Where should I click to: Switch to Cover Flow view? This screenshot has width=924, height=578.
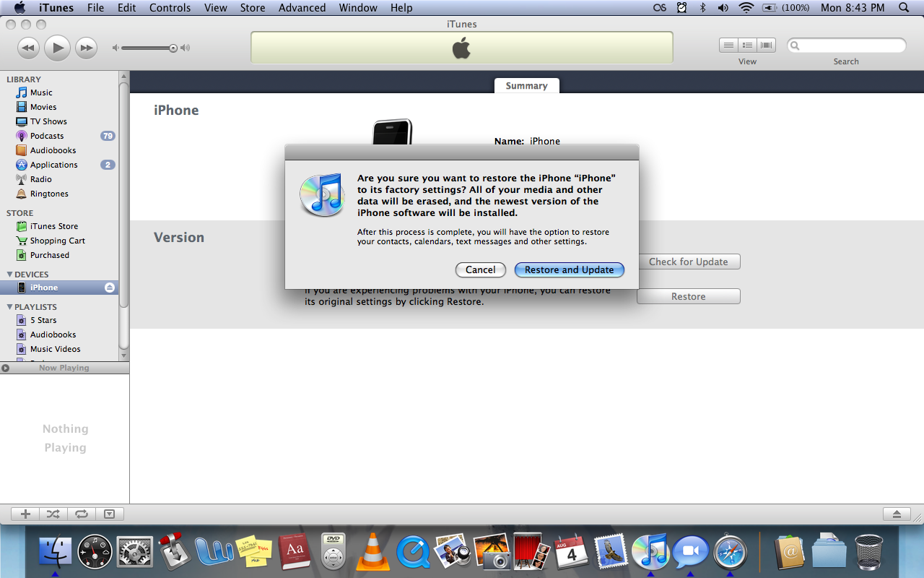[766, 45]
